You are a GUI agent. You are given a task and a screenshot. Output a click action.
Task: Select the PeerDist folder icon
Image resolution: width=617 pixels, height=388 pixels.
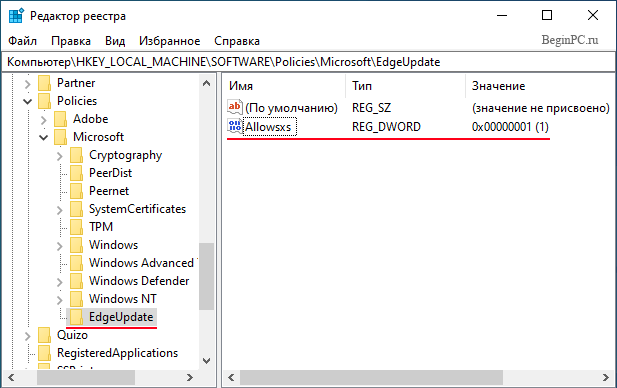click(x=76, y=173)
